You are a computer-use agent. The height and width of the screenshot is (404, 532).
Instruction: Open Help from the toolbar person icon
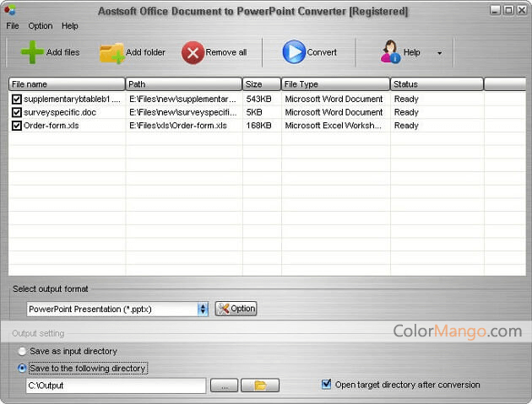click(x=390, y=51)
